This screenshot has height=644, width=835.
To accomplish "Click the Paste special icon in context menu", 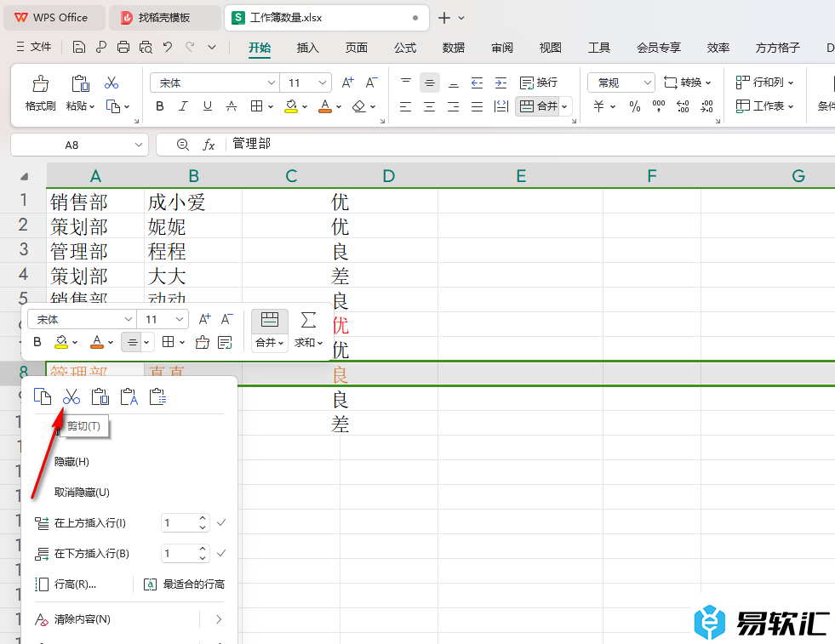I will [x=157, y=397].
